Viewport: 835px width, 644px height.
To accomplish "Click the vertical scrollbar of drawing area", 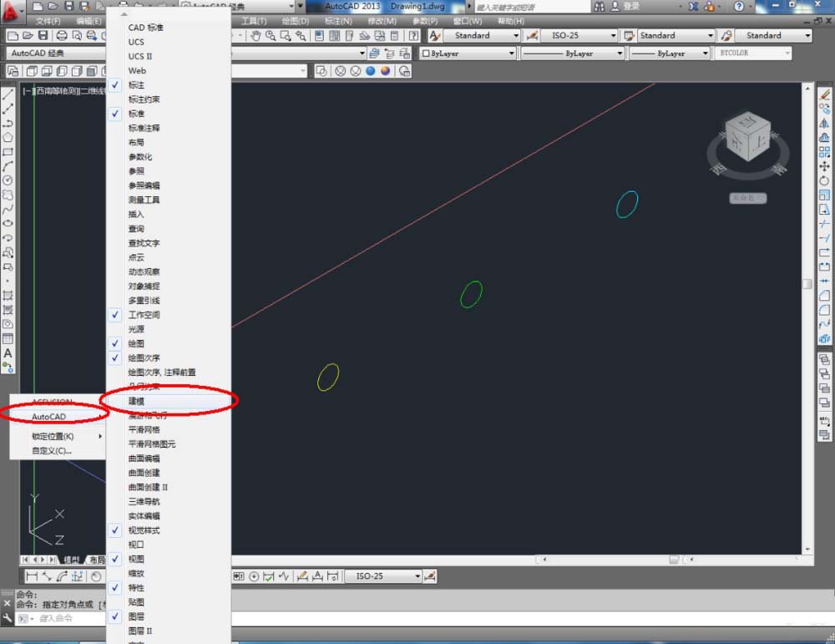I will (x=807, y=318).
